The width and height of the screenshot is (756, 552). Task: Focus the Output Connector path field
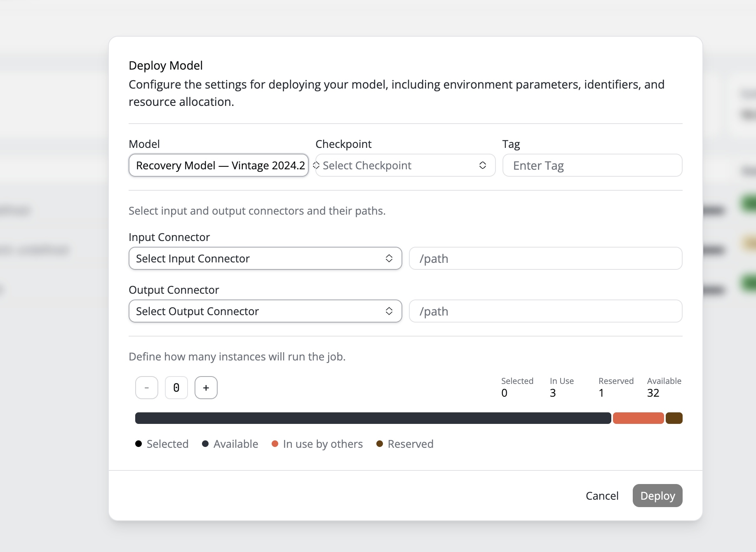[545, 311]
